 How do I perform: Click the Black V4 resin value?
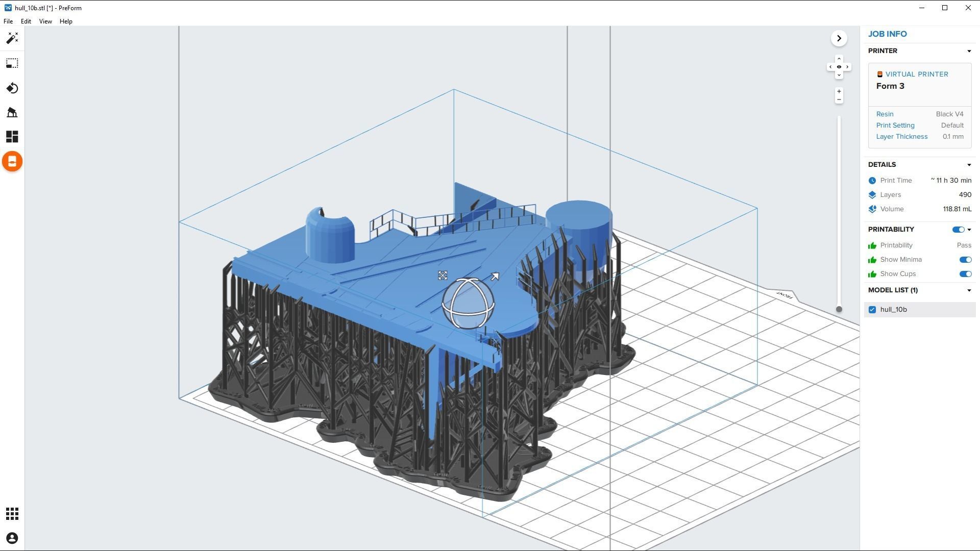click(x=949, y=114)
